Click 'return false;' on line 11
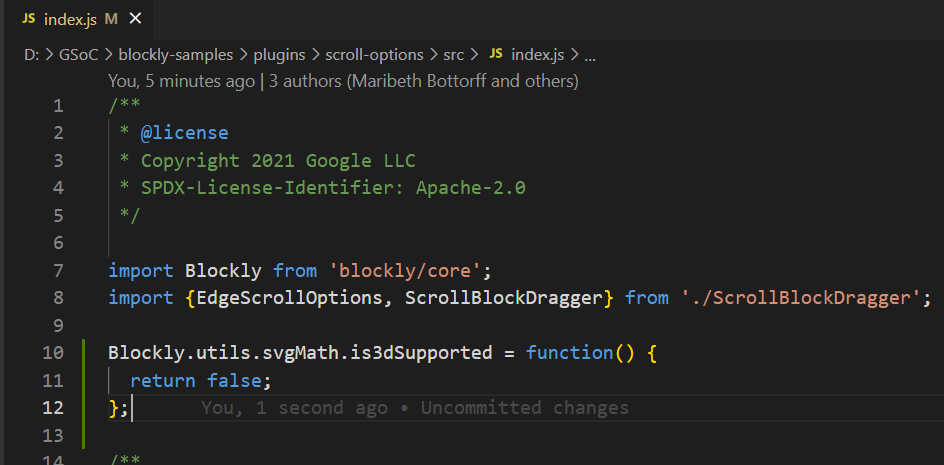The width and height of the screenshot is (944, 465). [201, 380]
